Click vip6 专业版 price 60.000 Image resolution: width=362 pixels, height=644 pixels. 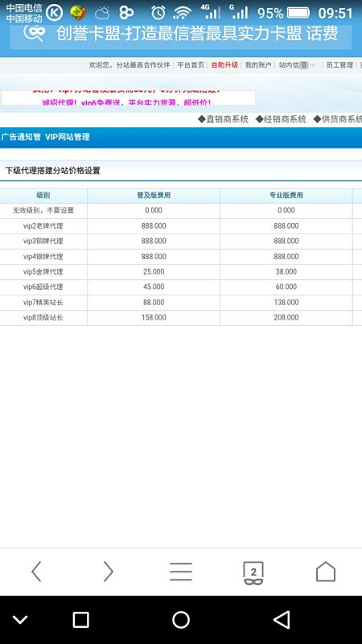pos(286,287)
